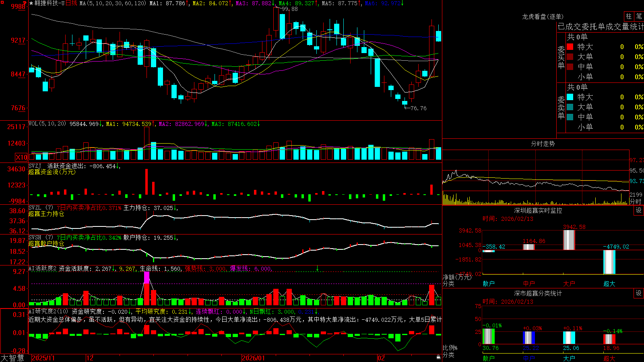This screenshot has width=644, height=362.
Task: Click the 99.88 high price label
Action: [290, 9]
